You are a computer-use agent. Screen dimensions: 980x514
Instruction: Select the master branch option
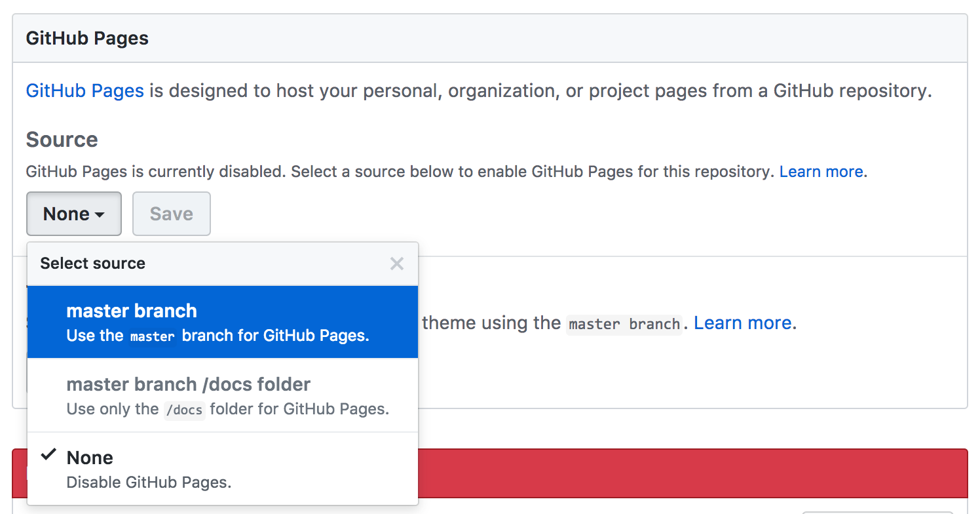pyautogui.click(x=222, y=322)
